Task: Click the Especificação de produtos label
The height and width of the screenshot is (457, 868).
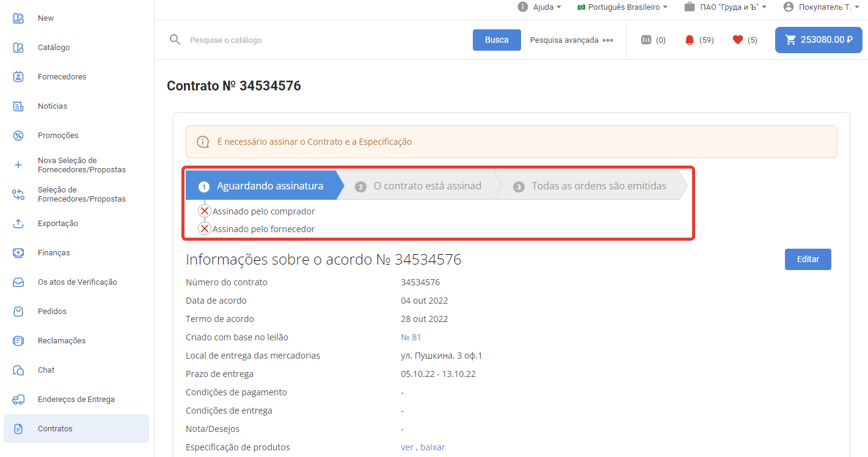Action: pos(238,447)
